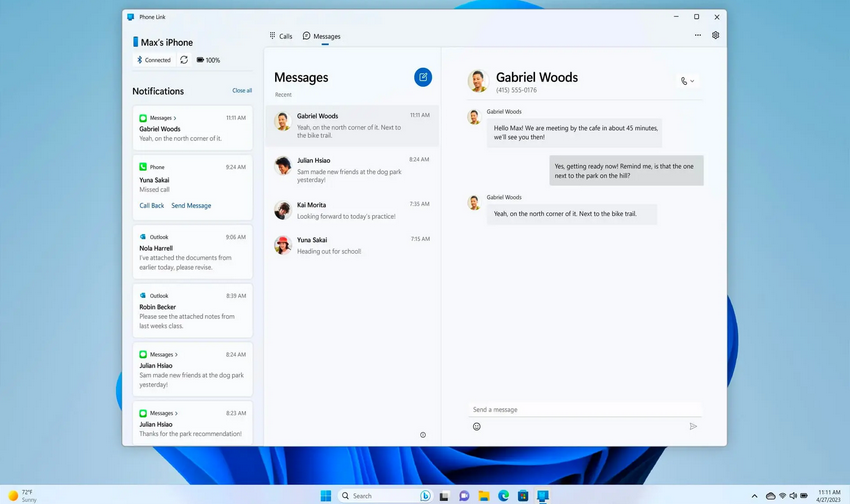Viewport: 850px width, 504px height.
Task: Select the Messages tab
Action: point(322,36)
